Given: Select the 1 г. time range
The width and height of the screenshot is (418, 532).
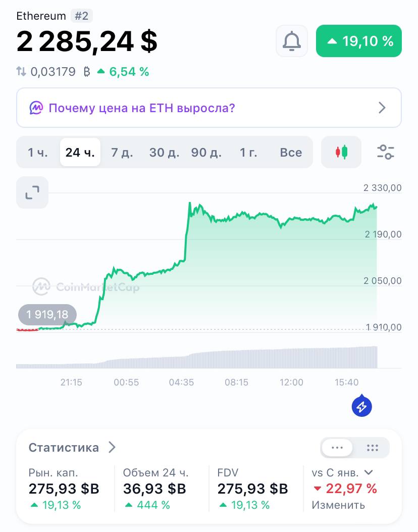Looking at the screenshot, I should [x=248, y=153].
